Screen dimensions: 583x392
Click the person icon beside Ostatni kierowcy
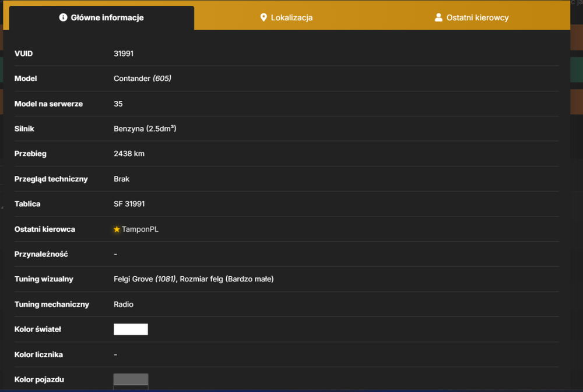(x=438, y=17)
